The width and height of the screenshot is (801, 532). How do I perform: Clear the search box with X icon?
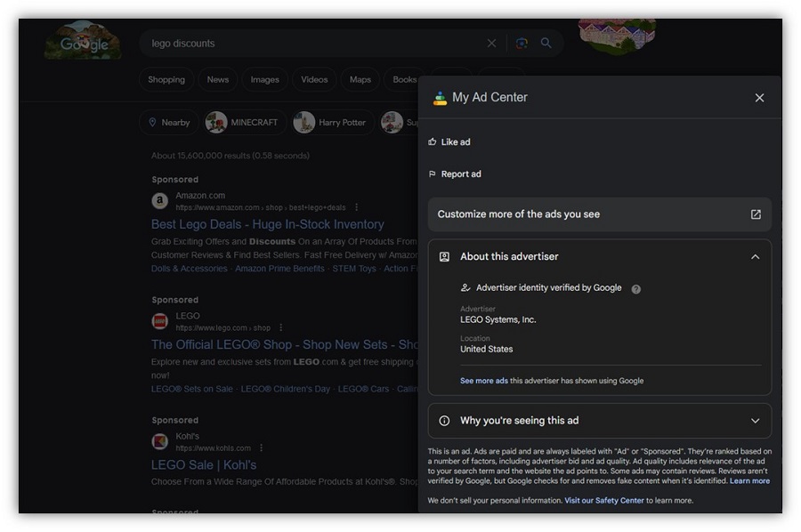(x=491, y=44)
